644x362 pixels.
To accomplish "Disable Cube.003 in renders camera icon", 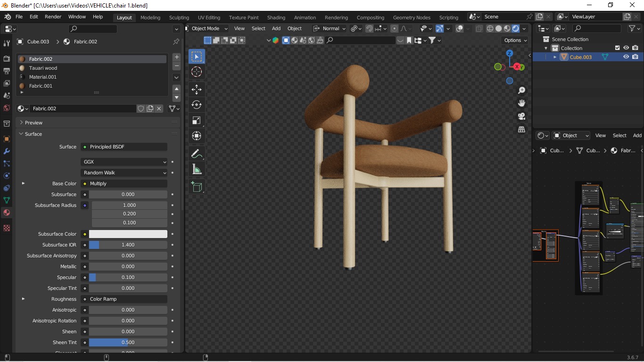I will pos(636,57).
